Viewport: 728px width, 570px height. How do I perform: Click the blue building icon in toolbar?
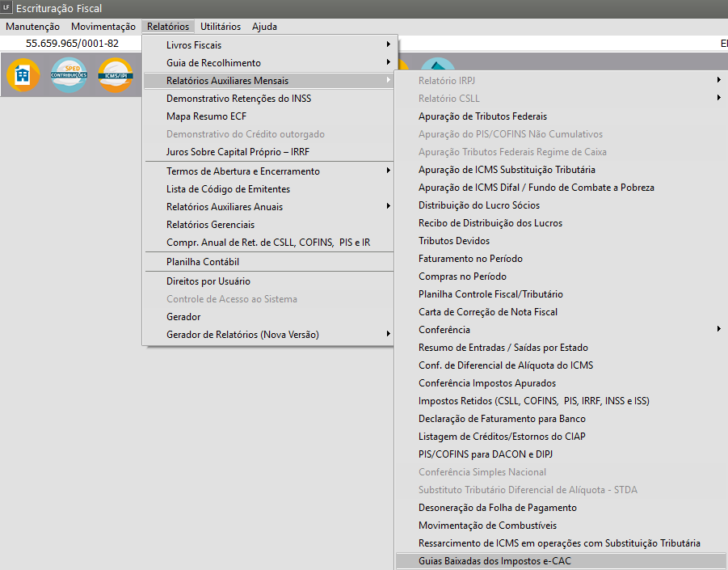click(x=23, y=75)
